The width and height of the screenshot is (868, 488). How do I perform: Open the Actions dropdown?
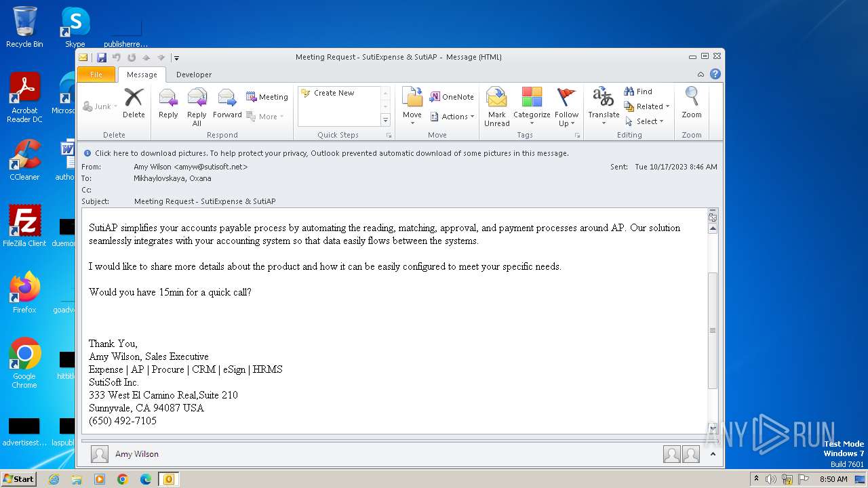[452, 117]
